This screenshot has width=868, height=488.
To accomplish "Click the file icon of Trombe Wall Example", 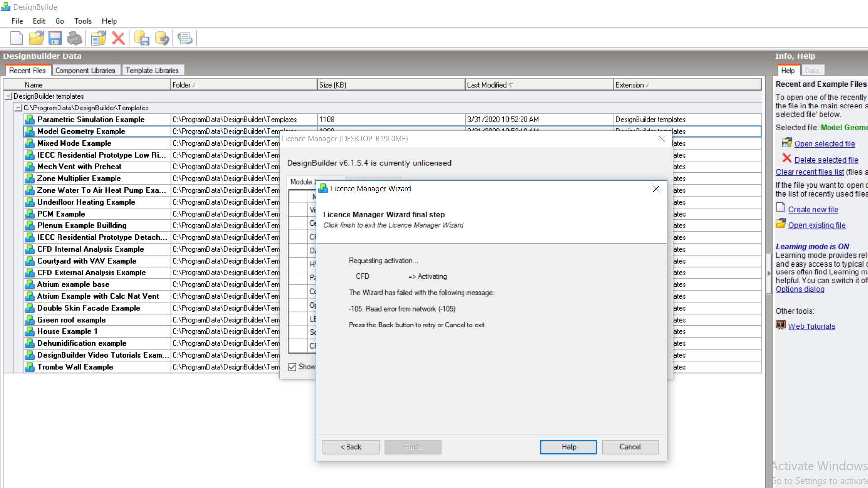I will click(x=30, y=367).
